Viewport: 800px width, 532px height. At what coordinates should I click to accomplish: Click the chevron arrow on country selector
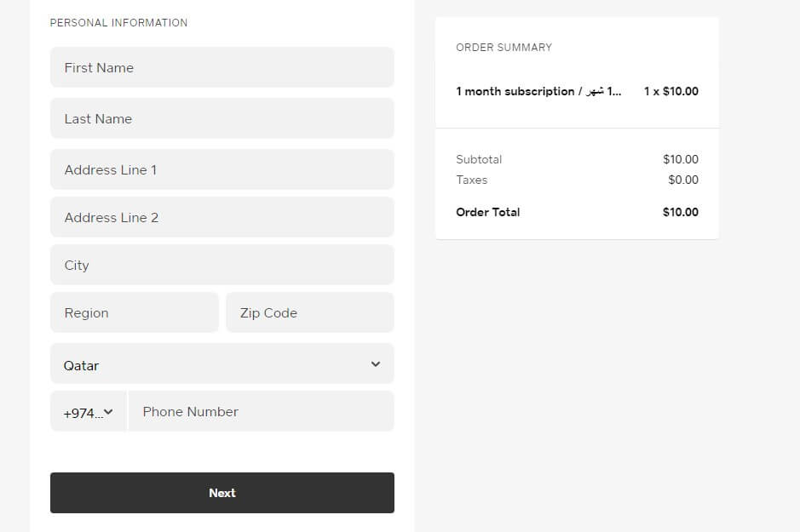(x=376, y=363)
